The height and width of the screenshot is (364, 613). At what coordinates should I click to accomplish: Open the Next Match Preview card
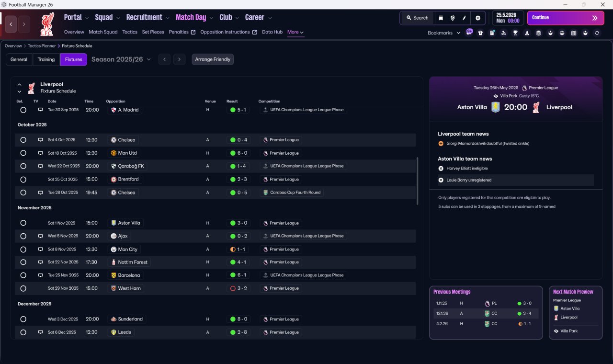click(576, 313)
